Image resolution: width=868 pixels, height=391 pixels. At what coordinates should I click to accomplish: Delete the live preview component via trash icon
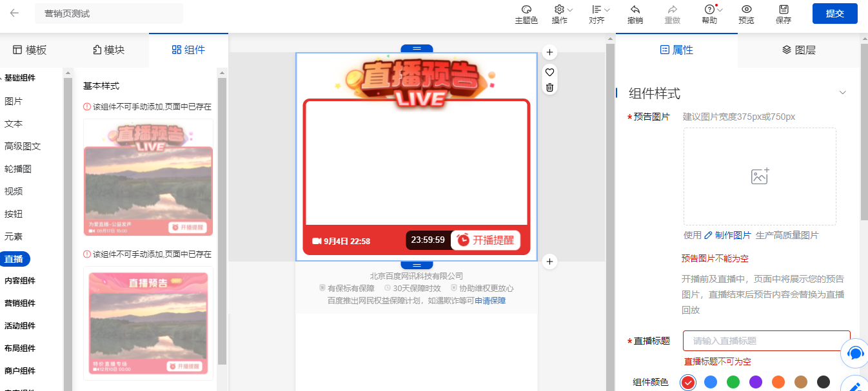(549, 88)
